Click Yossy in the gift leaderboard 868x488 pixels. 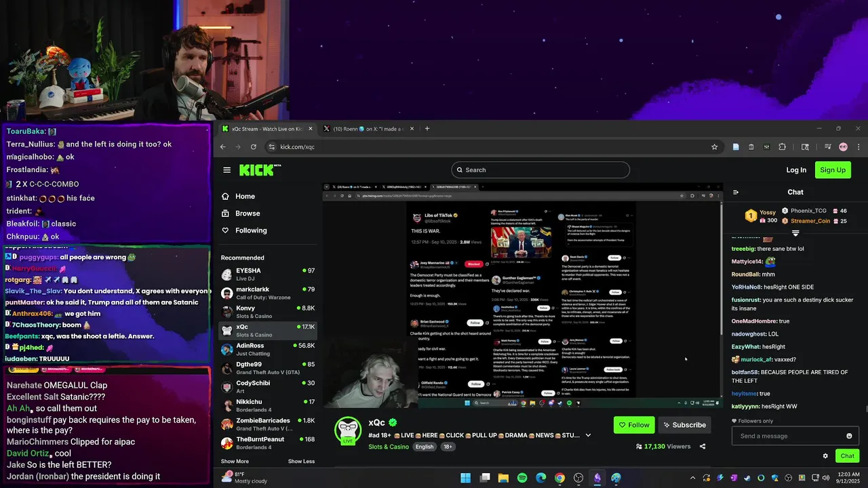768,212
